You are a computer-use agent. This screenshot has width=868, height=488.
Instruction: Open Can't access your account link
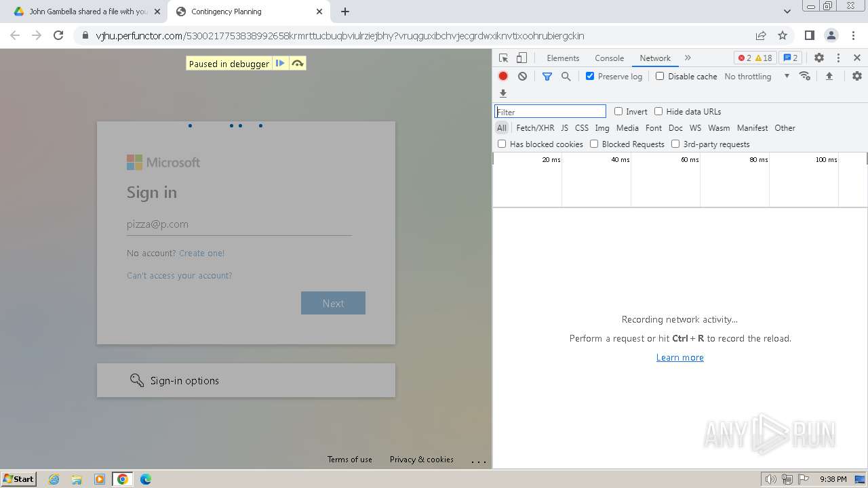(179, 276)
